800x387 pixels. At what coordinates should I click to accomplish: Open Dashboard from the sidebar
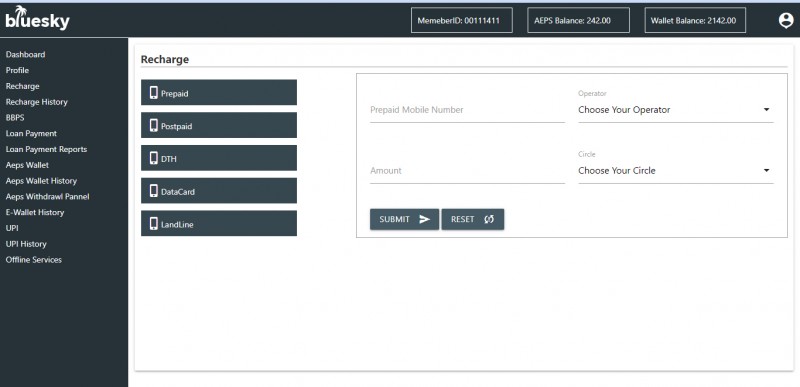[x=26, y=55]
